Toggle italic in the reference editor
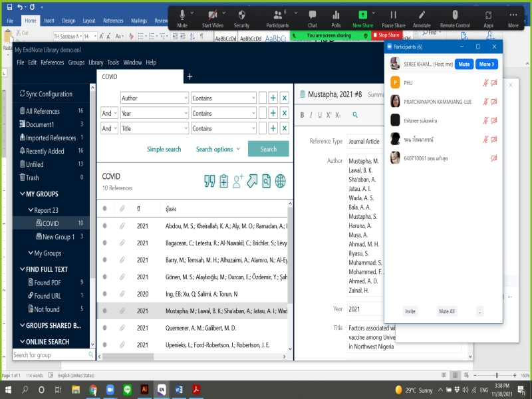Viewport: 532px width, 399px height. tap(311, 115)
